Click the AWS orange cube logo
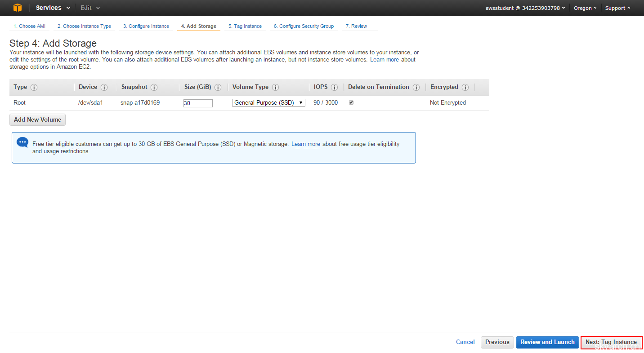644x353 pixels. 17,8
